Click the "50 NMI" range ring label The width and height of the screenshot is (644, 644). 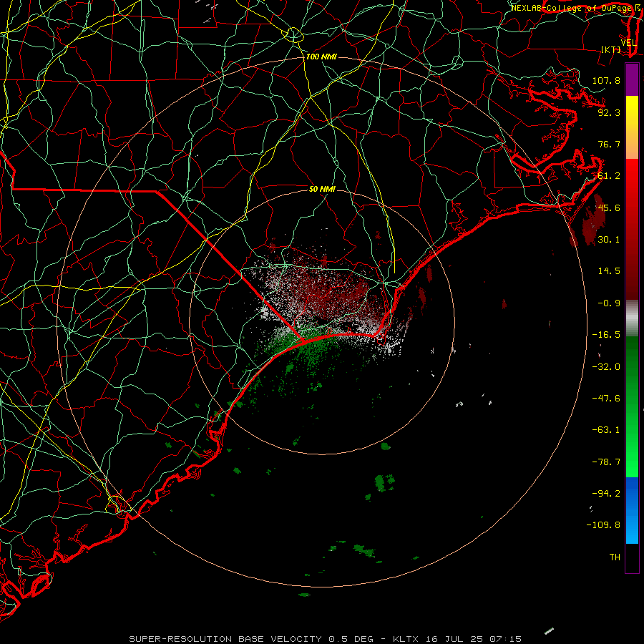pos(322,189)
